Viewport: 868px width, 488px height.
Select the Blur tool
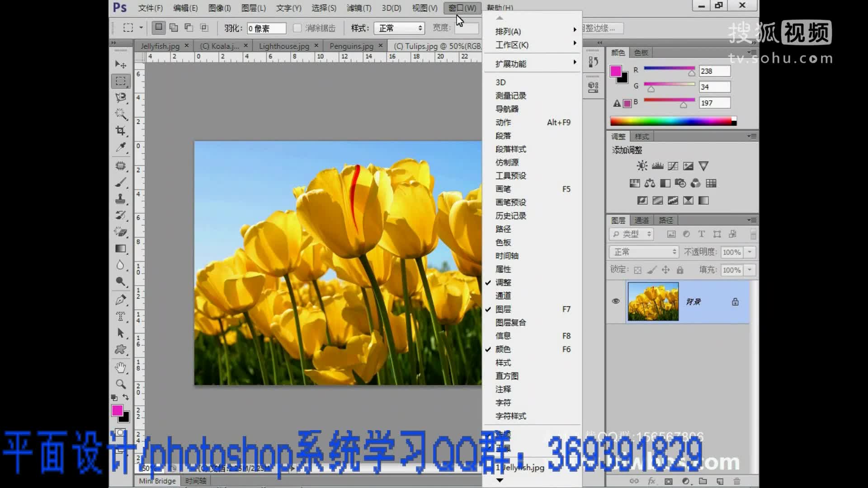(120, 265)
